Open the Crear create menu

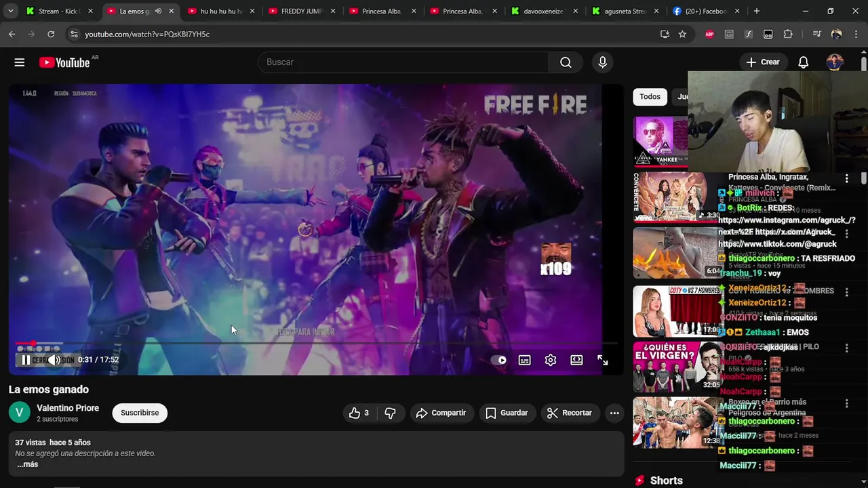pyautogui.click(x=763, y=62)
